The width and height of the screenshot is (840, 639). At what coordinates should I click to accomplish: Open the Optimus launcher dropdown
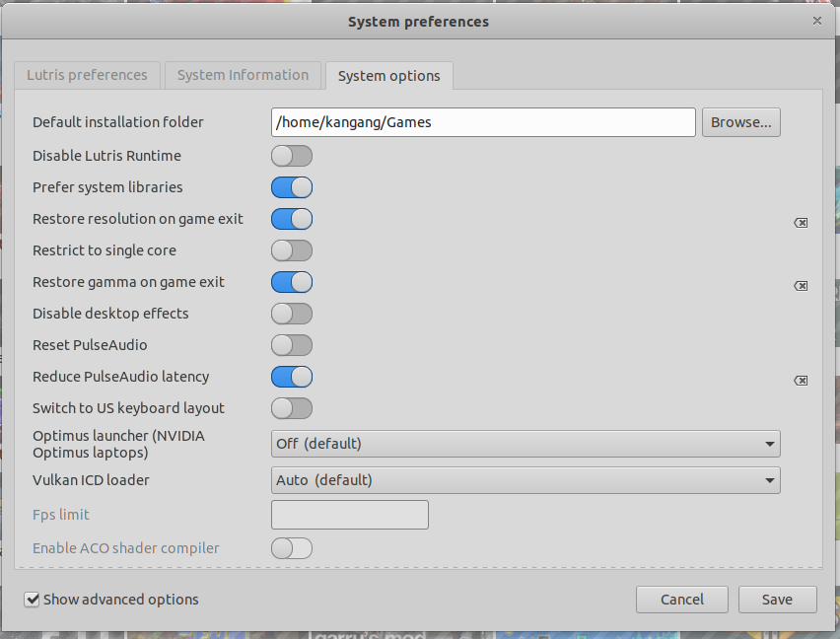coord(525,444)
